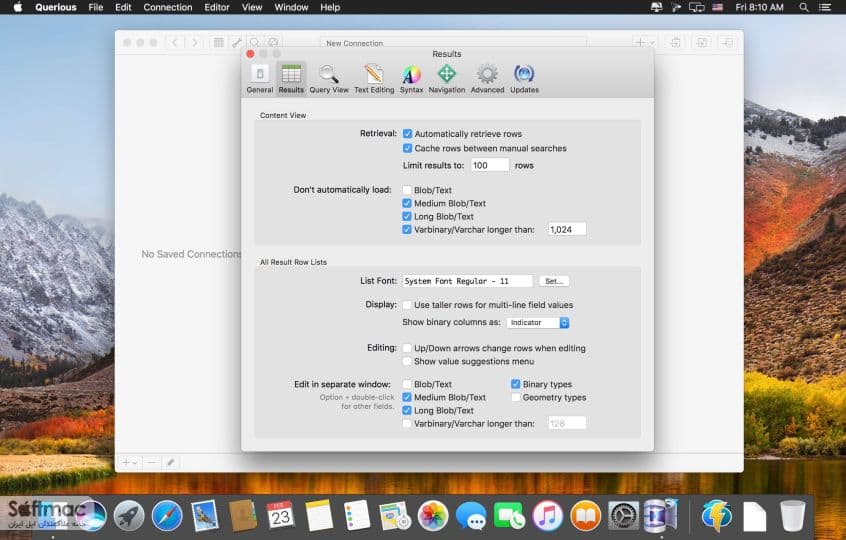Click the table columns icon in New Connection toolbar
The height and width of the screenshot is (540, 846).
tap(219, 42)
